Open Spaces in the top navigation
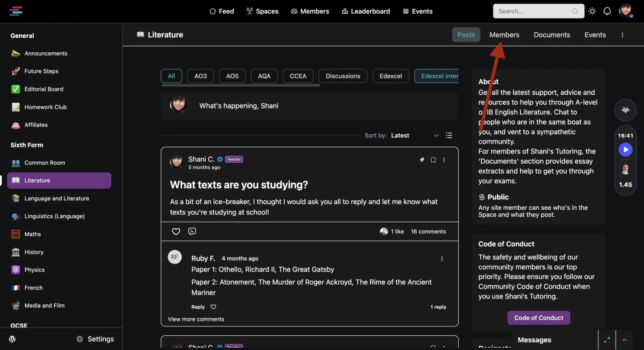The image size is (644, 350). click(262, 11)
